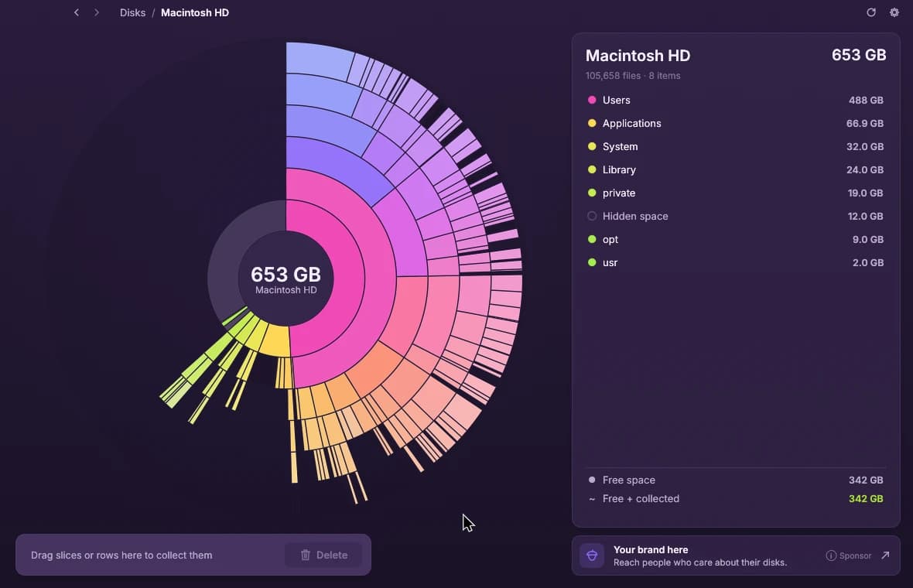Click the green usr color dot

[x=592, y=262]
